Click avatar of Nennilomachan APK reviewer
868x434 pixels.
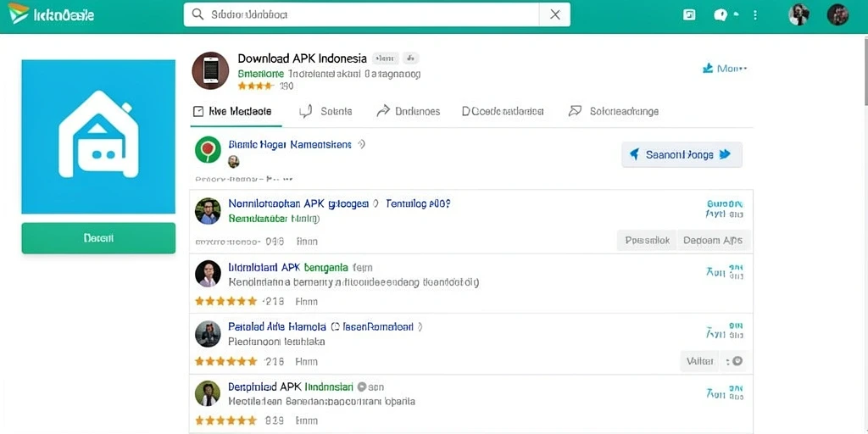(209, 211)
